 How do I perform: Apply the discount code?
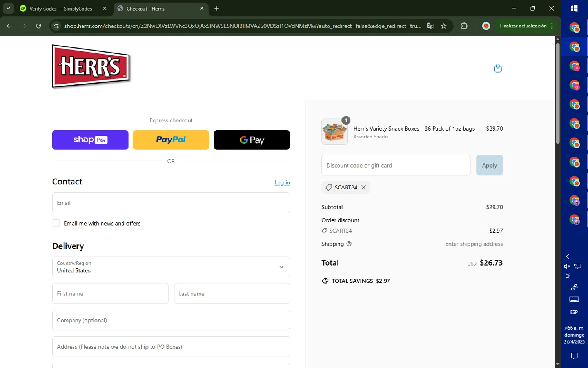(x=489, y=165)
